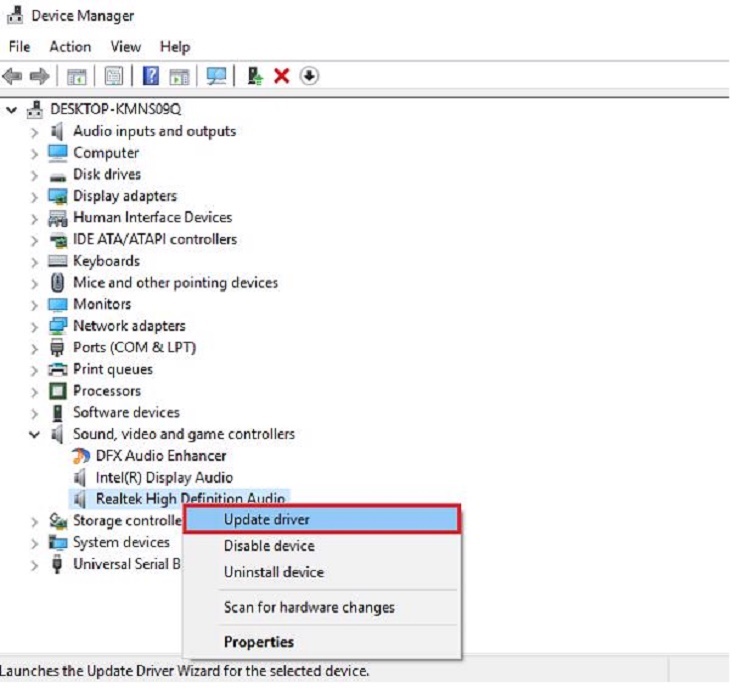Choose Scan for hardware changes in context menu
This screenshot has width=755, height=694.
coord(322,607)
